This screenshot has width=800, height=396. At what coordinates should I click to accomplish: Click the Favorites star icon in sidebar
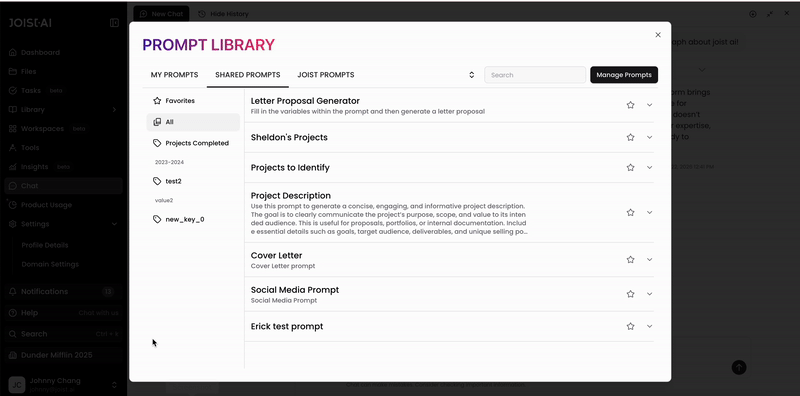coord(157,101)
